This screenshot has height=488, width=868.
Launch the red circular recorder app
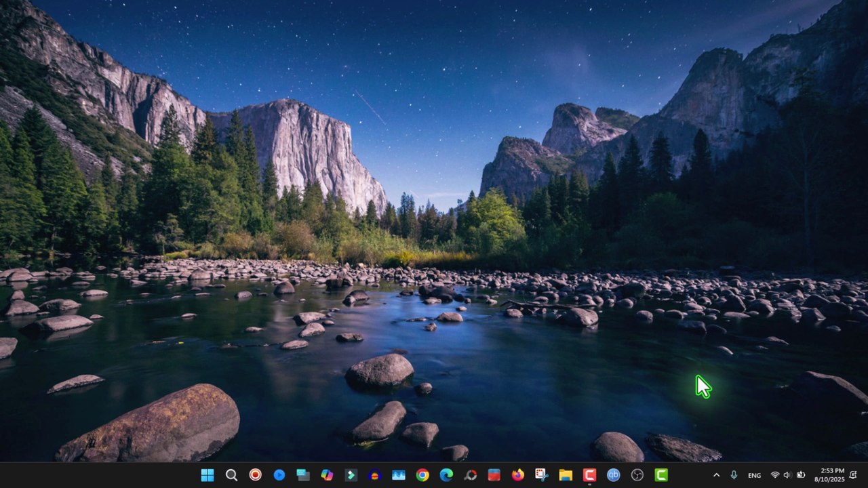pyautogui.click(x=255, y=475)
